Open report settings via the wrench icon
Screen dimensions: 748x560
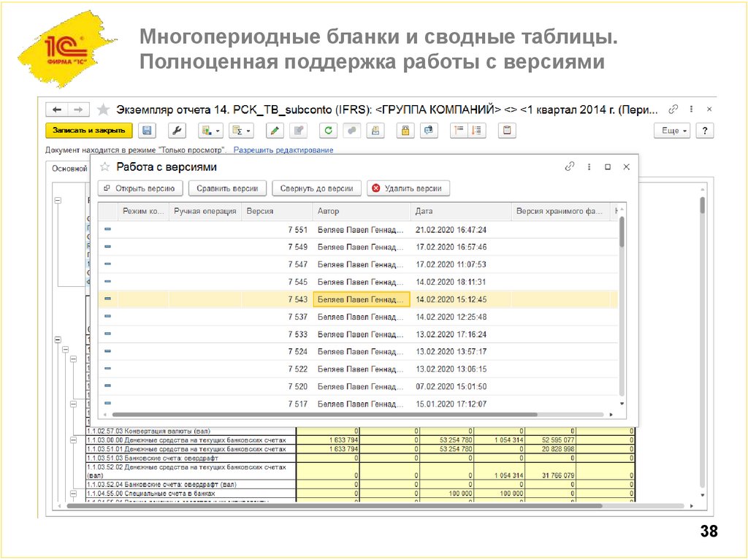coord(176,130)
